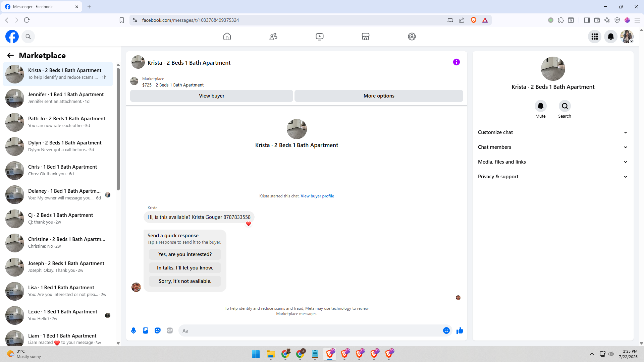The height and width of the screenshot is (362, 644).
Task: Click the View buyer button
Action: click(212, 96)
